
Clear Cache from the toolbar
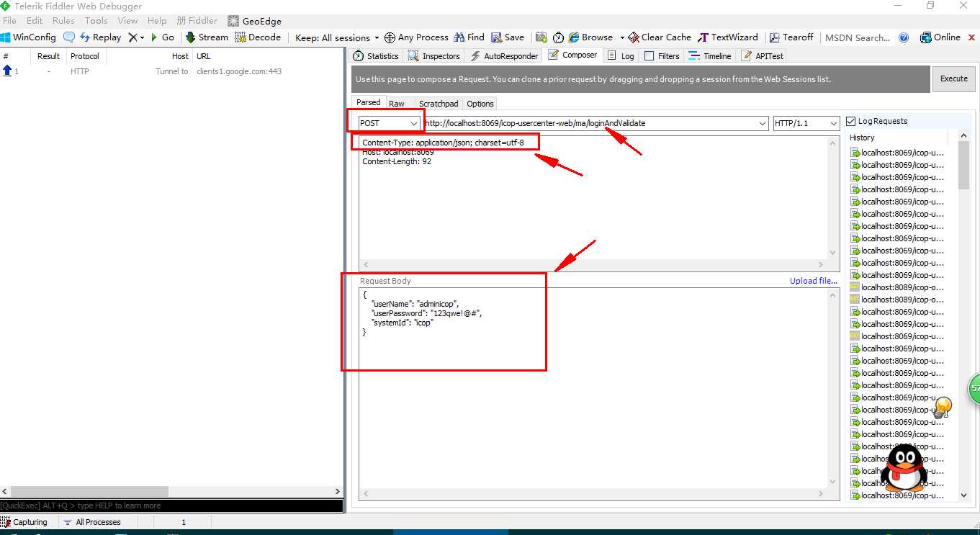coord(660,37)
